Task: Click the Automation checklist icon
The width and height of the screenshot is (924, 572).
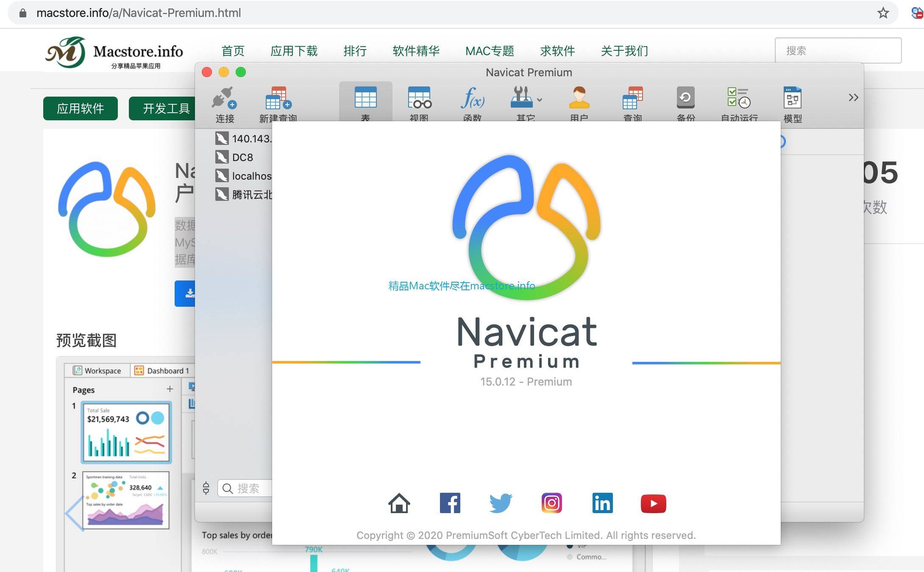Action: pos(739,98)
